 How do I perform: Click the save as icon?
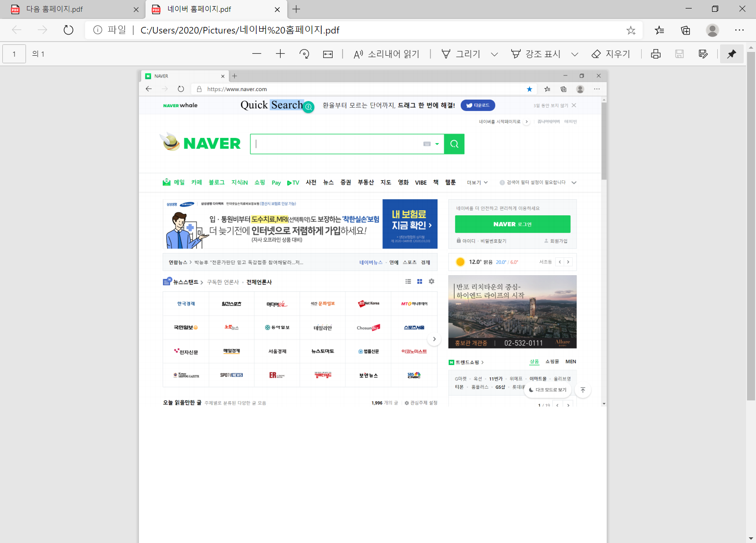coord(703,54)
